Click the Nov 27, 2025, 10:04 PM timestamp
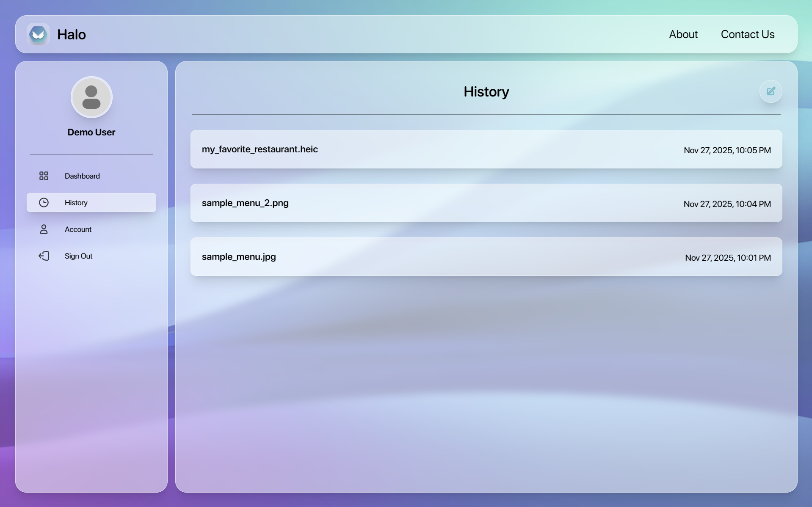Image resolution: width=812 pixels, height=507 pixels. click(727, 204)
